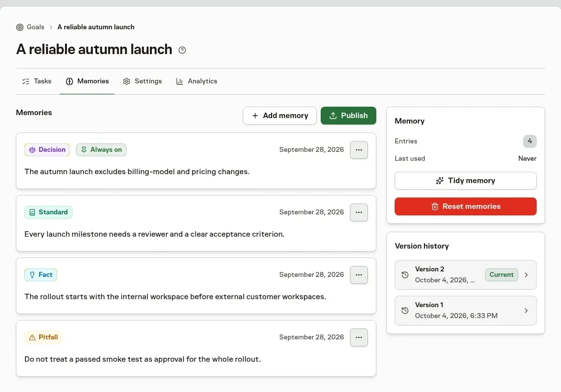Go to the Analytics tab
This screenshot has height=392, width=561.
click(x=197, y=81)
